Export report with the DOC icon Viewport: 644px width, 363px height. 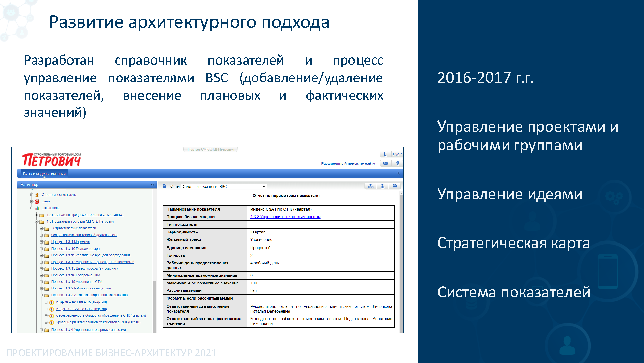coord(370,186)
